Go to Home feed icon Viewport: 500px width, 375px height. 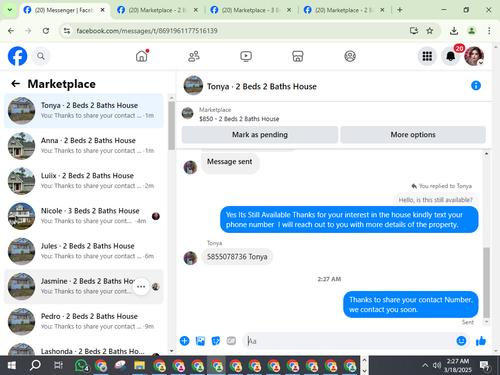[142, 56]
